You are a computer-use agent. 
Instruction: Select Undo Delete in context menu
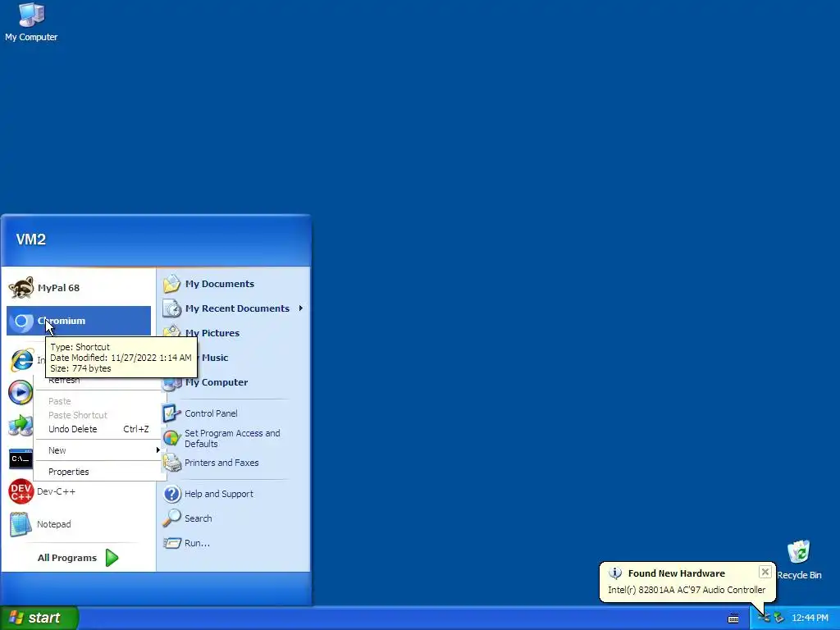pos(98,429)
